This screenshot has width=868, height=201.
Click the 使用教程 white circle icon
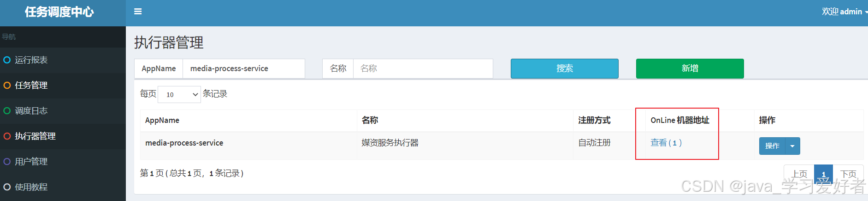click(7, 187)
